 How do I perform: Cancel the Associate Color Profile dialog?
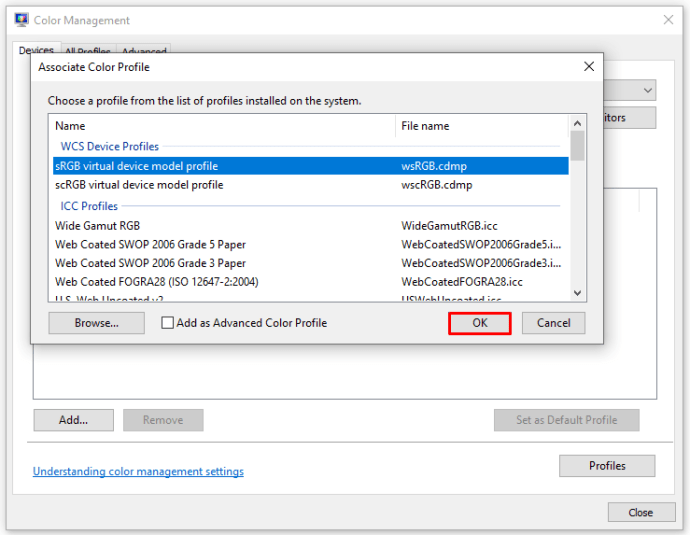(553, 323)
